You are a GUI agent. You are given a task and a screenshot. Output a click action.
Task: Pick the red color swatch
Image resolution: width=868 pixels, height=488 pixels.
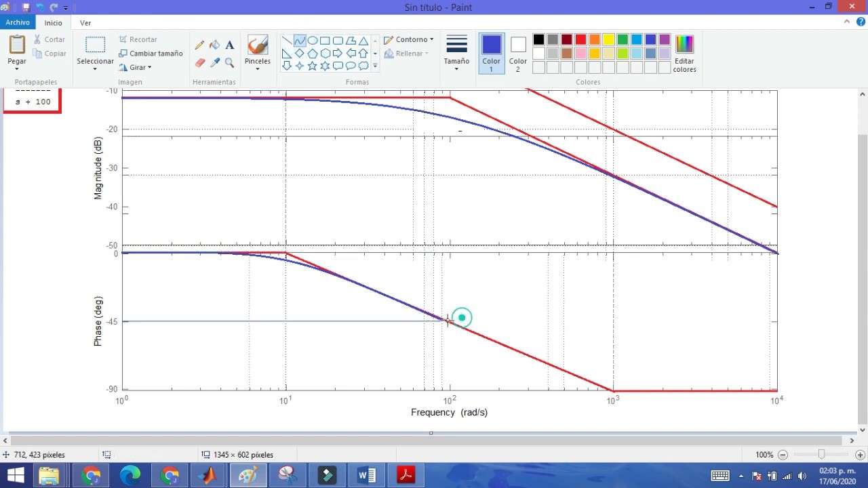580,39
